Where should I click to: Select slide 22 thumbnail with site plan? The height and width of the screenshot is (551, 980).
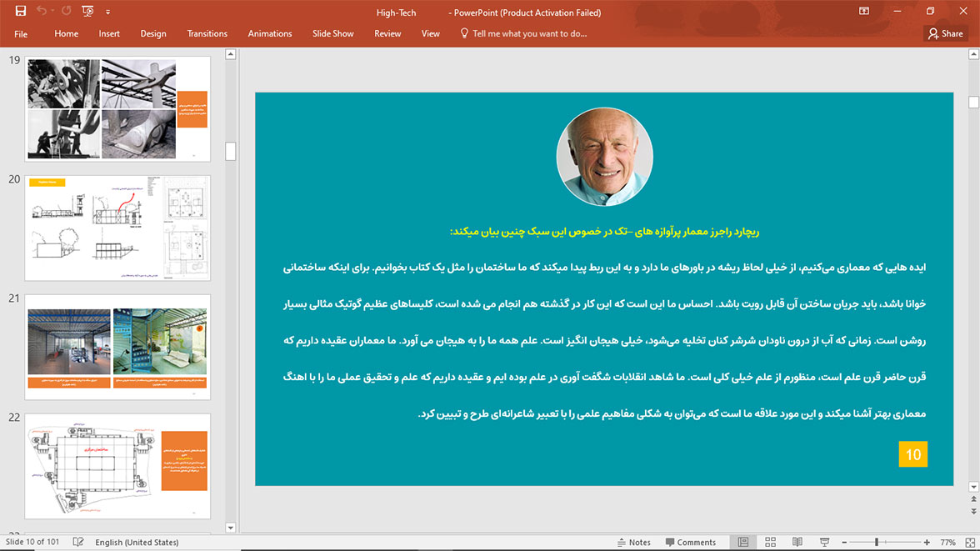[x=117, y=466]
